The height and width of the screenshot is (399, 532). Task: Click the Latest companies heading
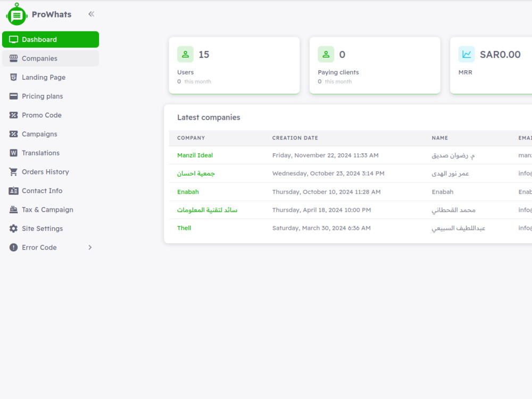[x=209, y=118]
